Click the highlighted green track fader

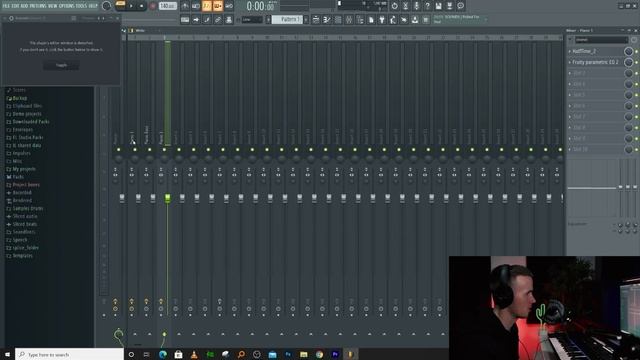(x=167, y=198)
